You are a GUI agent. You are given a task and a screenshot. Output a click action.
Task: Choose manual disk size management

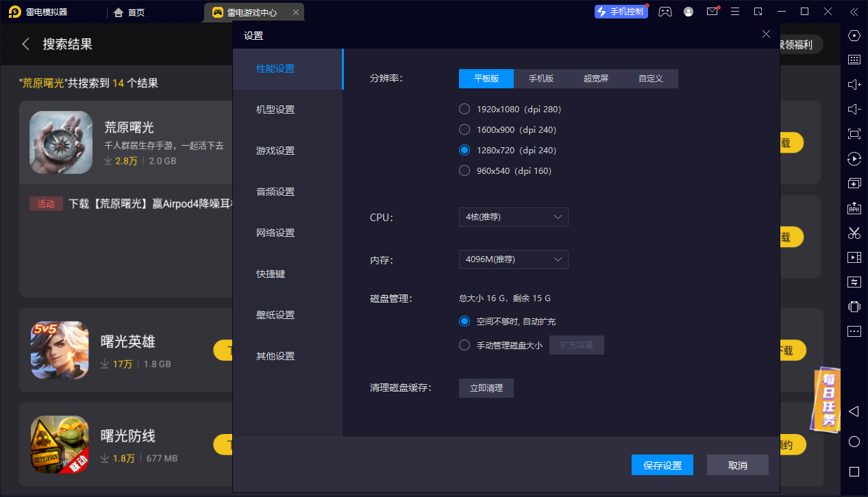pyautogui.click(x=464, y=345)
